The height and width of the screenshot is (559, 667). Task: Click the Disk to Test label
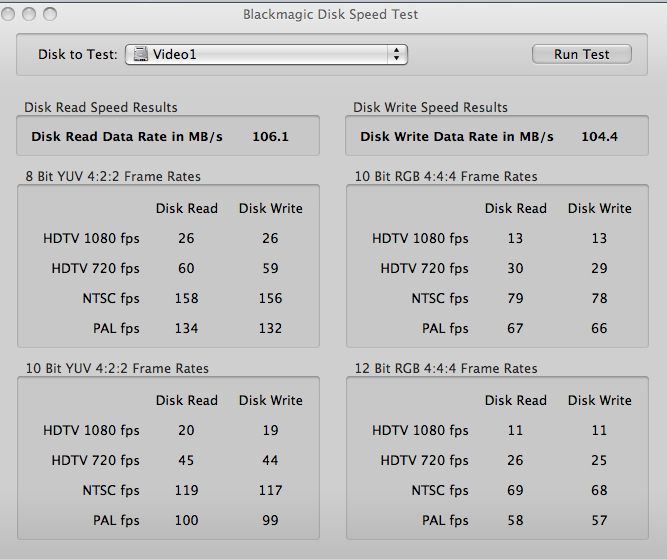point(77,54)
